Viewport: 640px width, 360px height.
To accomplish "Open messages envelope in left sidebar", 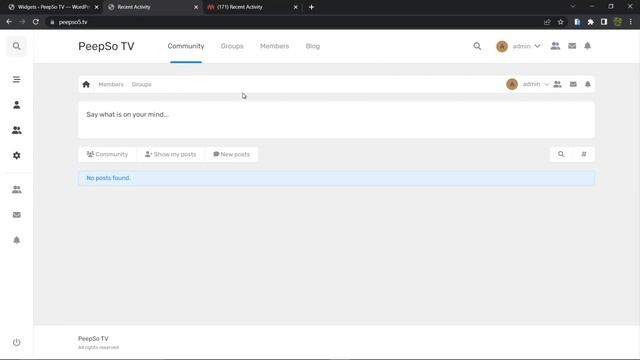I will (16, 215).
